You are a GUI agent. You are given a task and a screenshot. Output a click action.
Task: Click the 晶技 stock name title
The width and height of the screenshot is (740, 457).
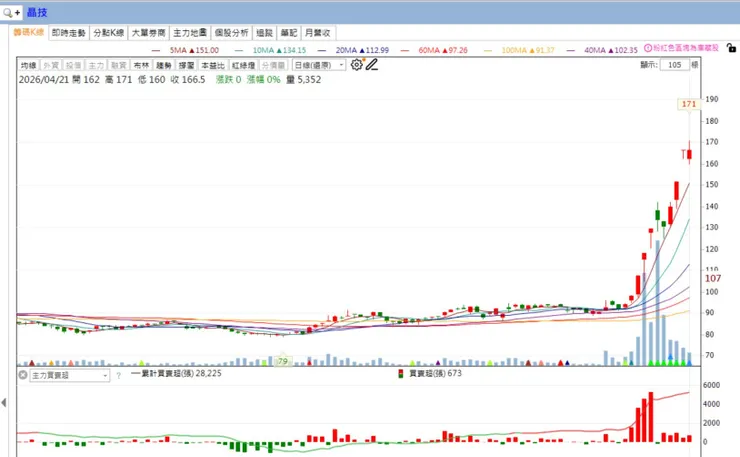tap(37, 12)
